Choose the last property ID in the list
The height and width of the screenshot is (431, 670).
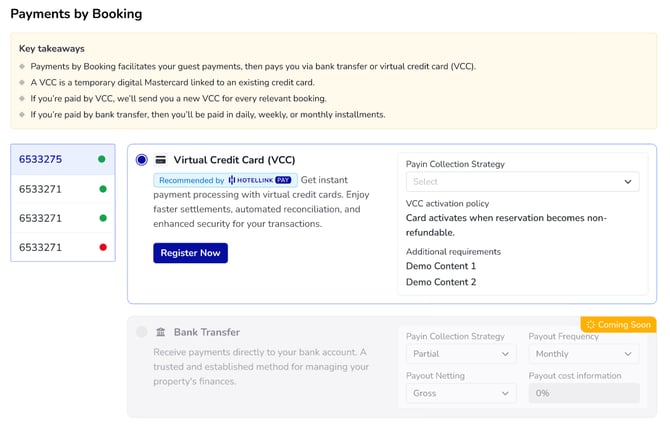point(41,246)
